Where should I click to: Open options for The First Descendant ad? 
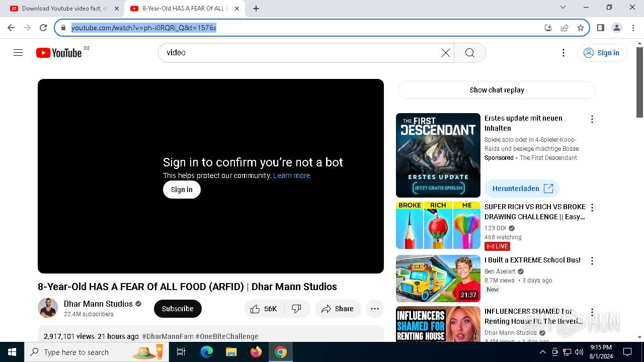click(x=592, y=119)
